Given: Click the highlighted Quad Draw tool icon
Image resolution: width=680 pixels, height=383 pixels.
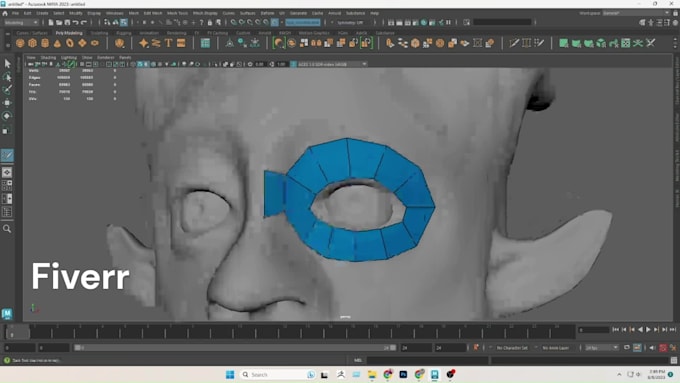Looking at the screenshot, I should (x=7, y=155).
